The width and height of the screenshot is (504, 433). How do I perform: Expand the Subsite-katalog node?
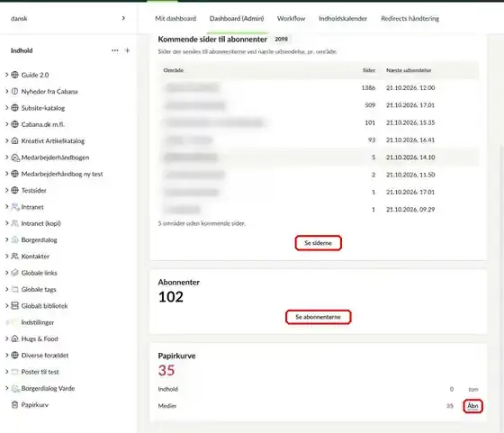7,108
